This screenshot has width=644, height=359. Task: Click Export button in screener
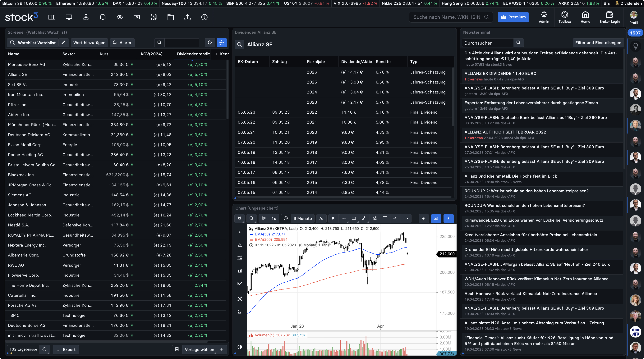66,349
